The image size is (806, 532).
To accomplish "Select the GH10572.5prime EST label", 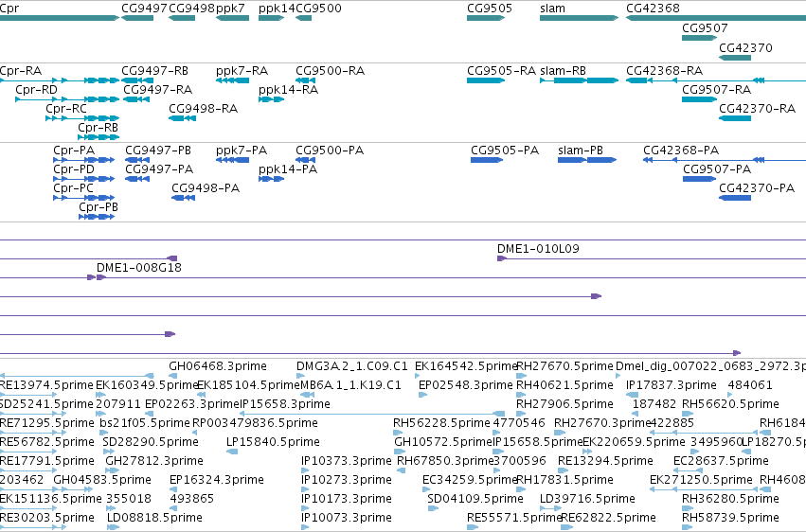I will (x=443, y=442).
